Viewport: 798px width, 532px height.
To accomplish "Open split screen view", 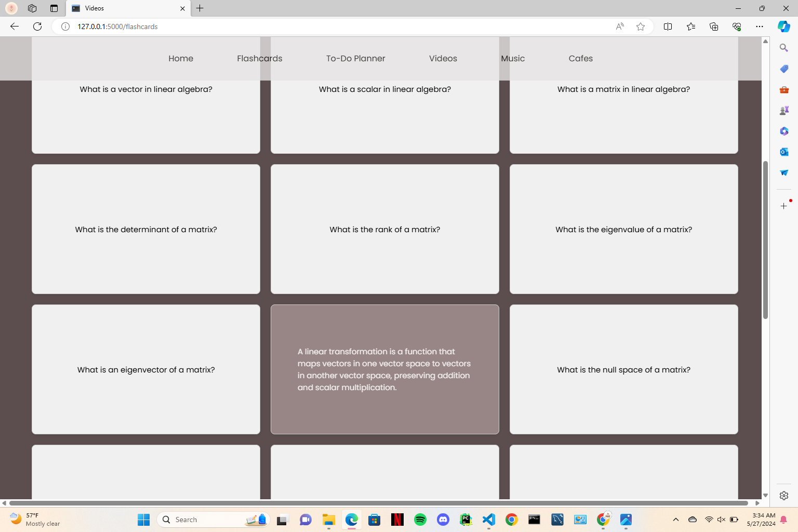I will (668, 26).
